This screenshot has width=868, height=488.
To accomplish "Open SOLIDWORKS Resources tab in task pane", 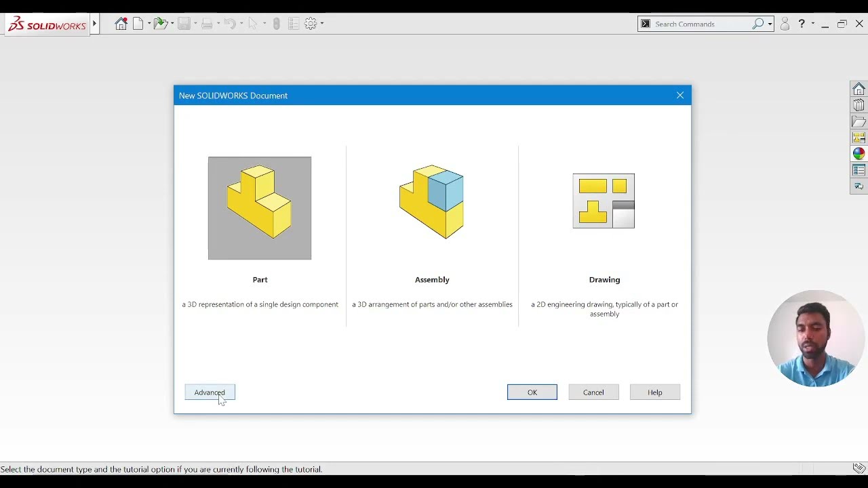I will 859,89.
